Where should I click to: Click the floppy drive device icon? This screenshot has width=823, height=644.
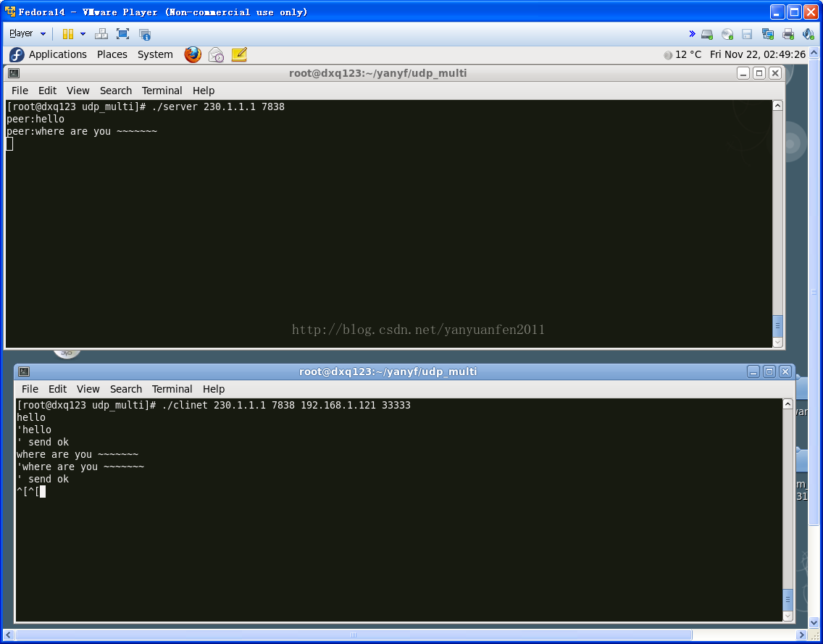click(x=747, y=35)
